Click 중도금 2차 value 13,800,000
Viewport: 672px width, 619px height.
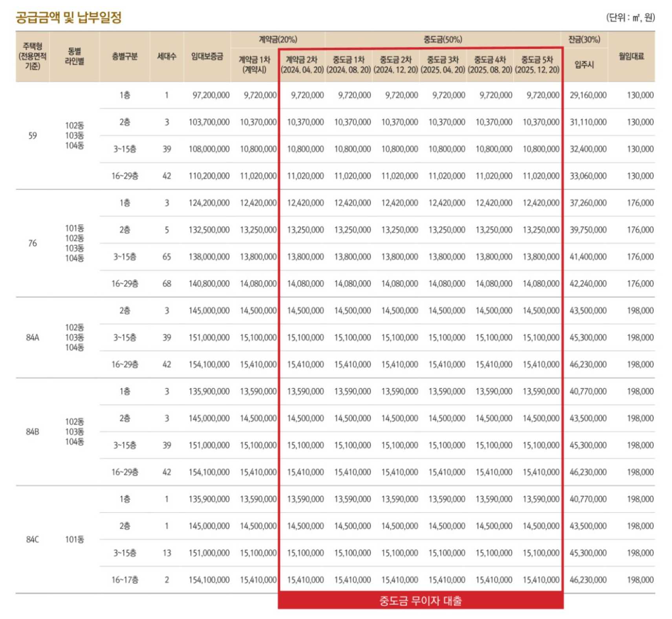tap(399, 257)
